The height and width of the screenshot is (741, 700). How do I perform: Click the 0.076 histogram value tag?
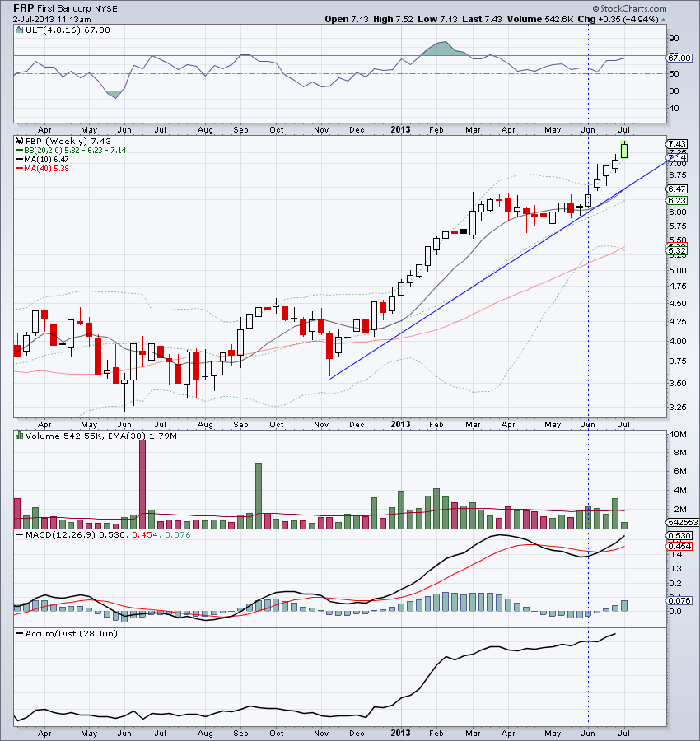click(679, 600)
